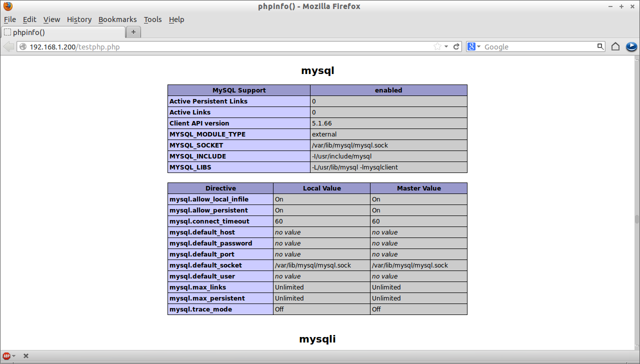The image size is (640, 364).
Task: Expand the Adblock Plus dropdown arrow
Action: [14, 356]
